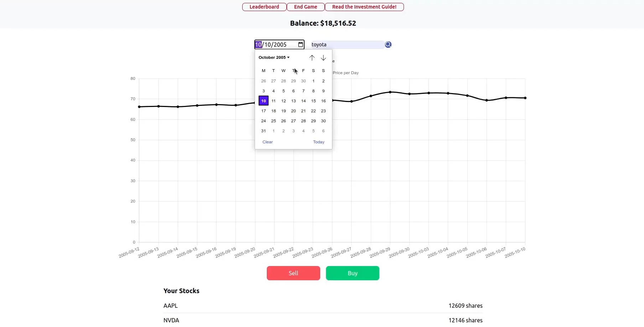The width and height of the screenshot is (644, 327).
Task: Open the Leaderboard
Action: pyautogui.click(x=264, y=7)
